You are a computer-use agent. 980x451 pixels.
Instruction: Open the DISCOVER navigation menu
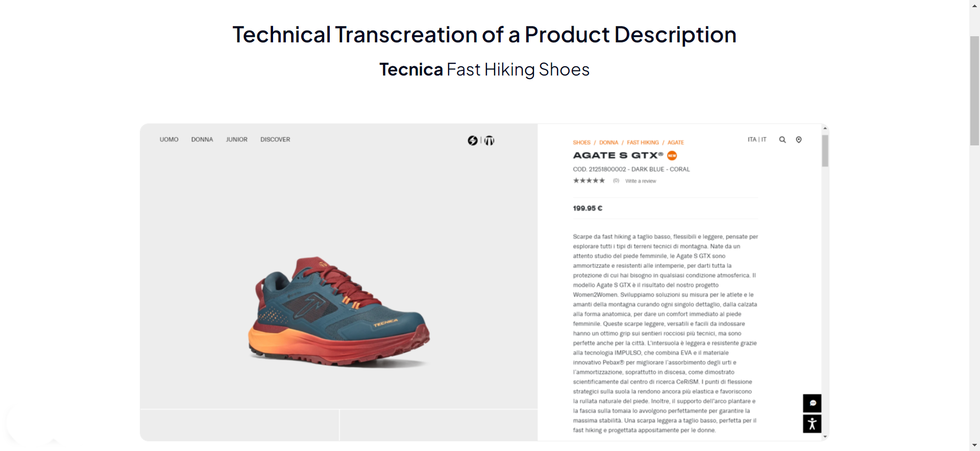click(x=275, y=139)
